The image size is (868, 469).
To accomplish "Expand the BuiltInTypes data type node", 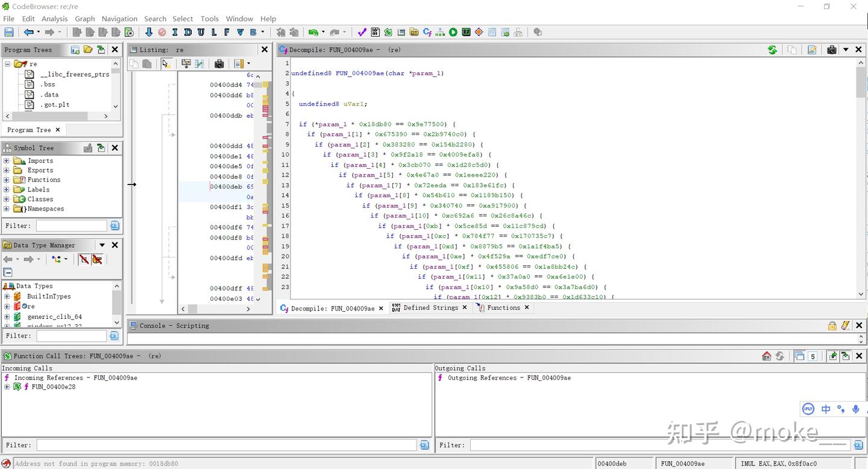I will click(x=7, y=297).
